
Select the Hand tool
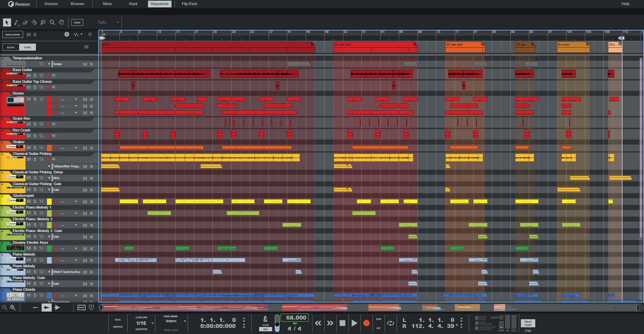click(x=61, y=22)
